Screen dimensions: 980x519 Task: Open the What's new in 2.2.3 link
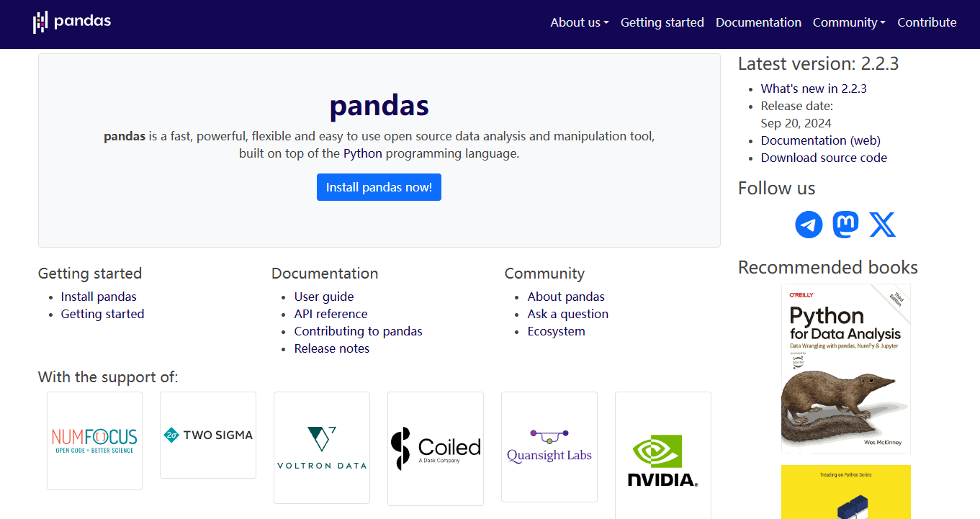tap(814, 89)
